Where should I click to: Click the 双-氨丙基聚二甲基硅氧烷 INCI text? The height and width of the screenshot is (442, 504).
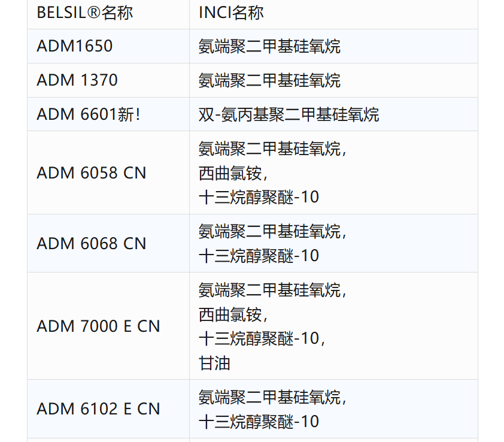point(289,114)
